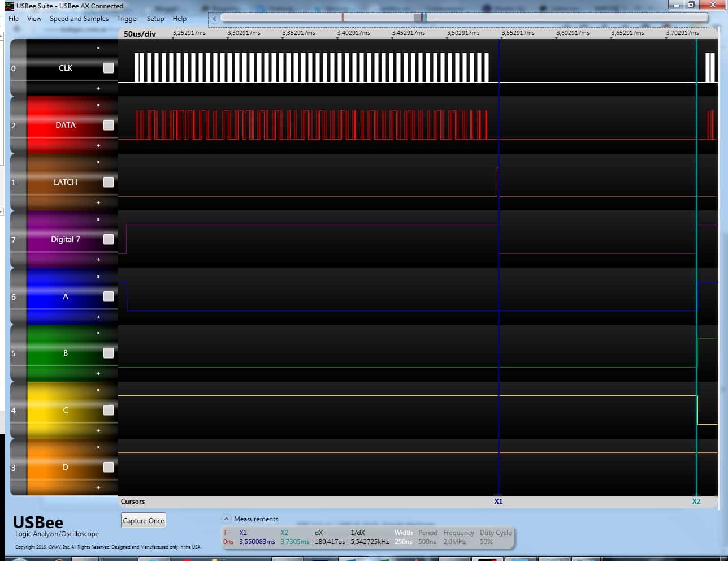728x561 pixels.
Task: Click the Cursors bar label
Action: click(x=133, y=502)
